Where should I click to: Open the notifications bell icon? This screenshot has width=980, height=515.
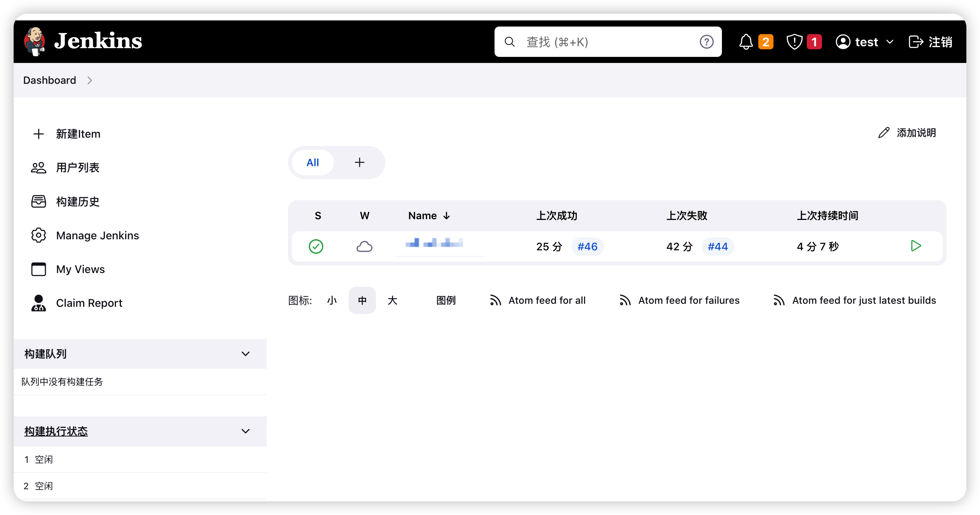click(746, 42)
